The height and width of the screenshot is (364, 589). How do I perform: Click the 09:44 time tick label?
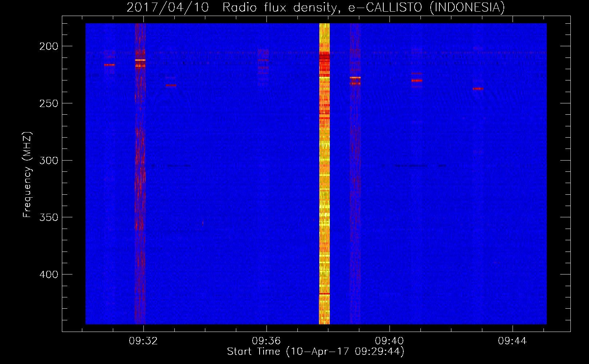513,341
